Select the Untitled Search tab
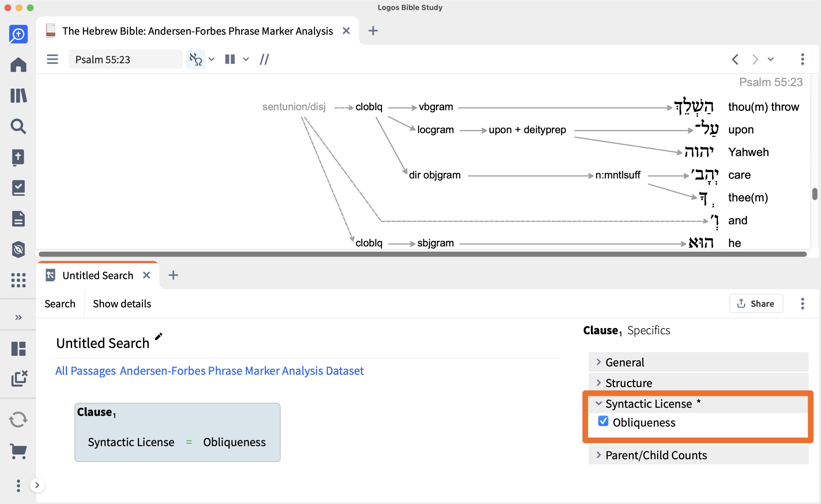 click(x=98, y=275)
